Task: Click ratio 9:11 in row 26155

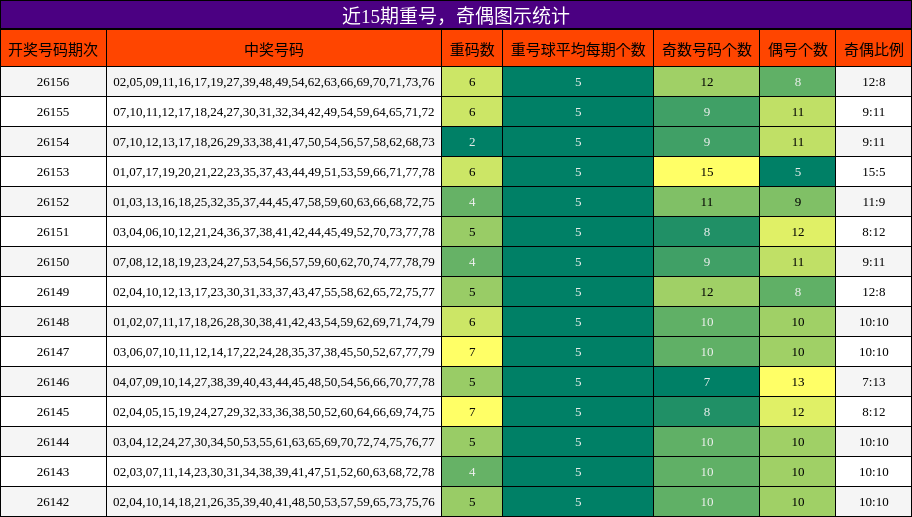Action: tap(874, 112)
